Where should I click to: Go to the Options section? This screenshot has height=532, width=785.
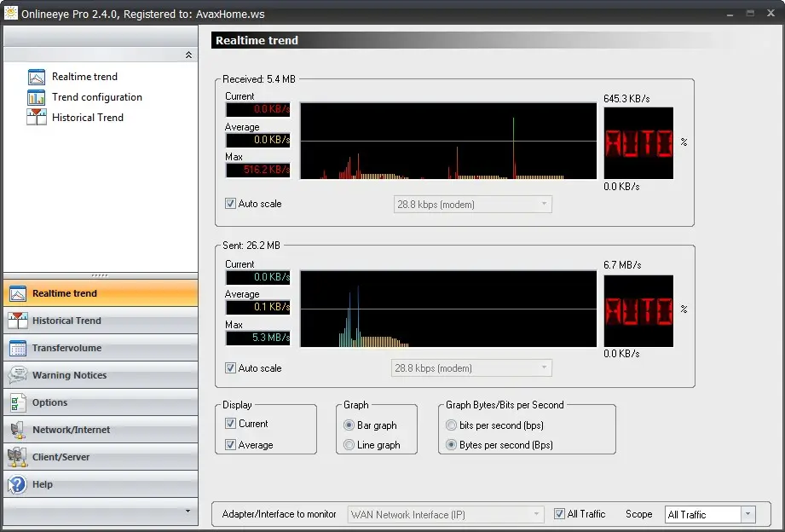pos(101,402)
